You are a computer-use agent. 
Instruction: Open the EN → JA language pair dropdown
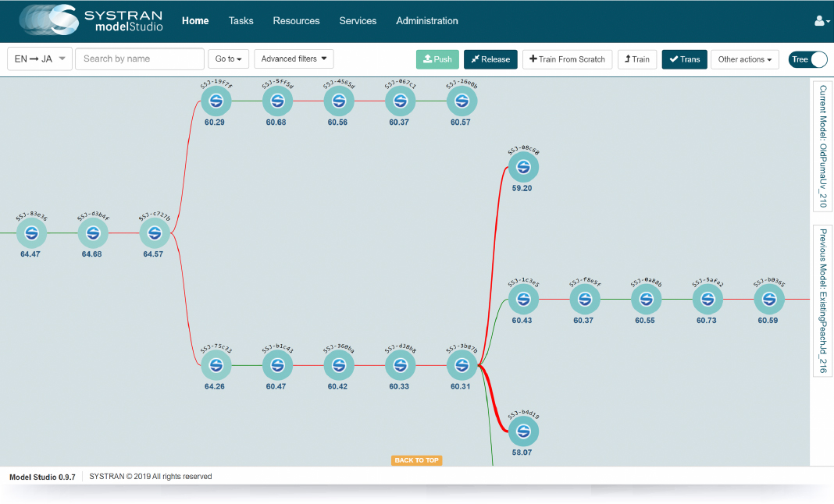tap(40, 59)
